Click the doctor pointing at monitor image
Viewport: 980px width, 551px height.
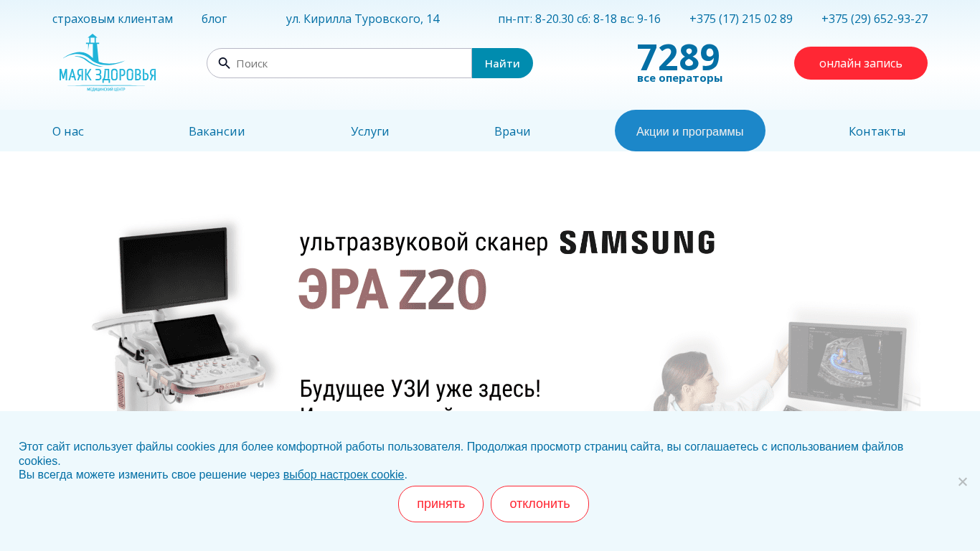tap(786, 359)
